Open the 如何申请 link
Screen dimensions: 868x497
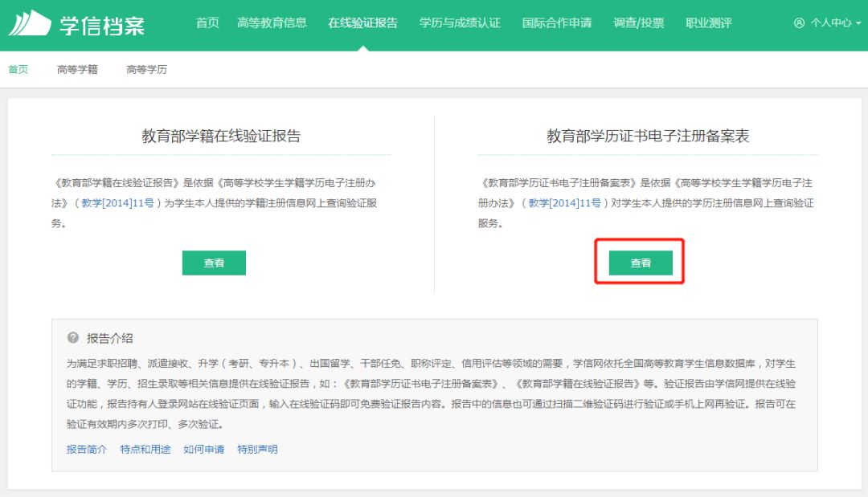203,450
